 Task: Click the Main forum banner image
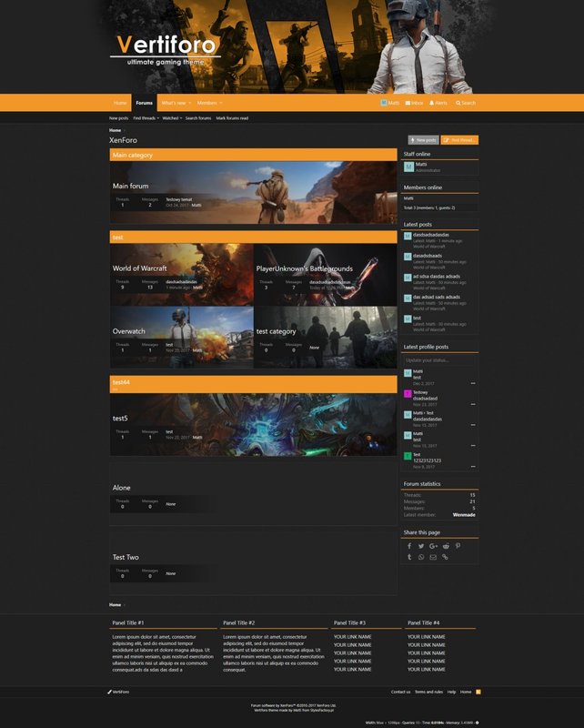click(254, 192)
